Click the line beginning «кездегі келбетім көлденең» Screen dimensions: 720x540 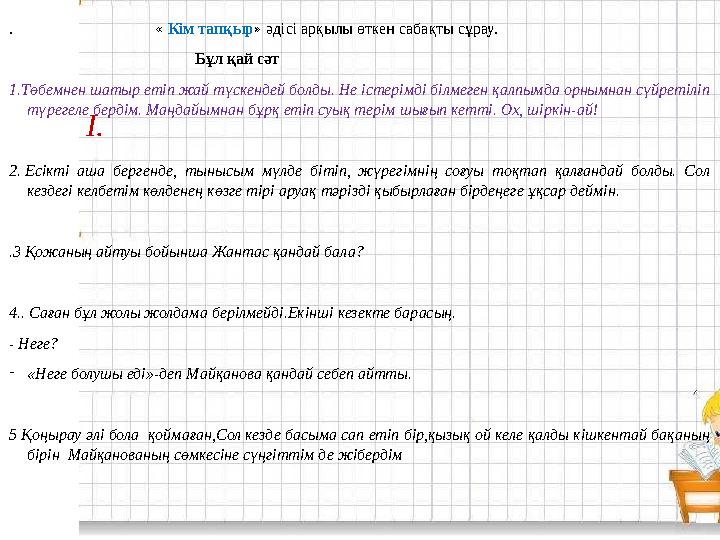323,191
